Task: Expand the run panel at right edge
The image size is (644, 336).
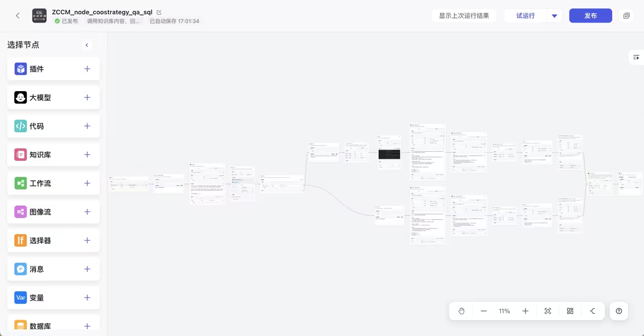Action: 636,57
